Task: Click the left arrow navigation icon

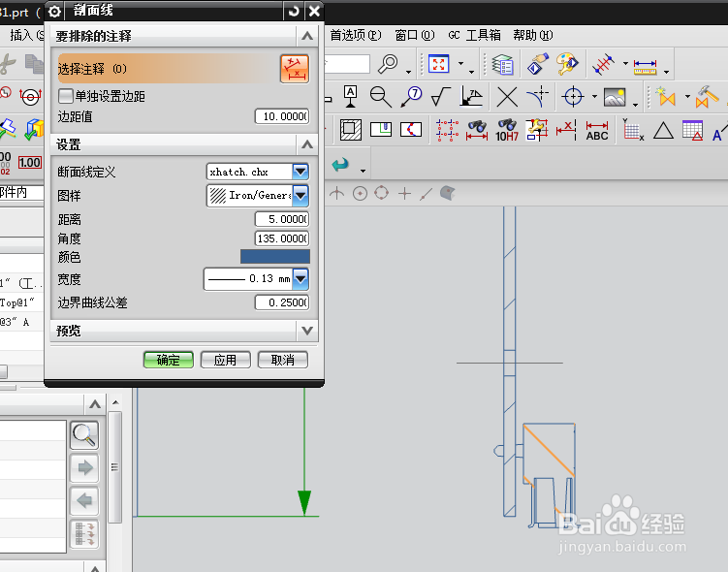Action: 84,501
